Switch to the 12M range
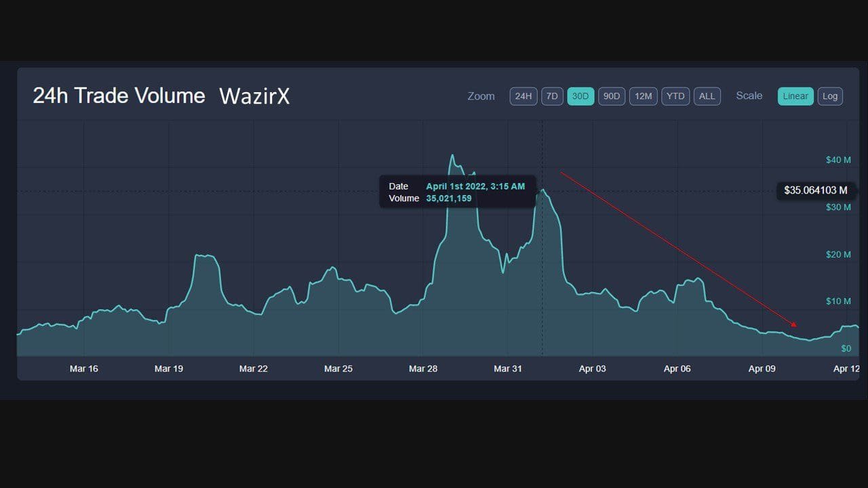This screenshot has width=868, height=488. pos(643,96)
